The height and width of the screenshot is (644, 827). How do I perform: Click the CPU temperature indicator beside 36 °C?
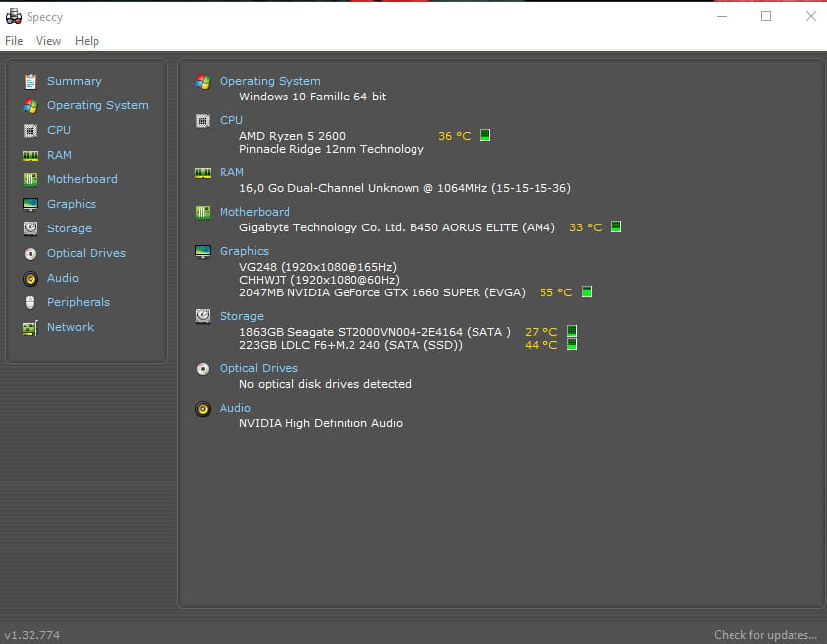coord(485,135)
